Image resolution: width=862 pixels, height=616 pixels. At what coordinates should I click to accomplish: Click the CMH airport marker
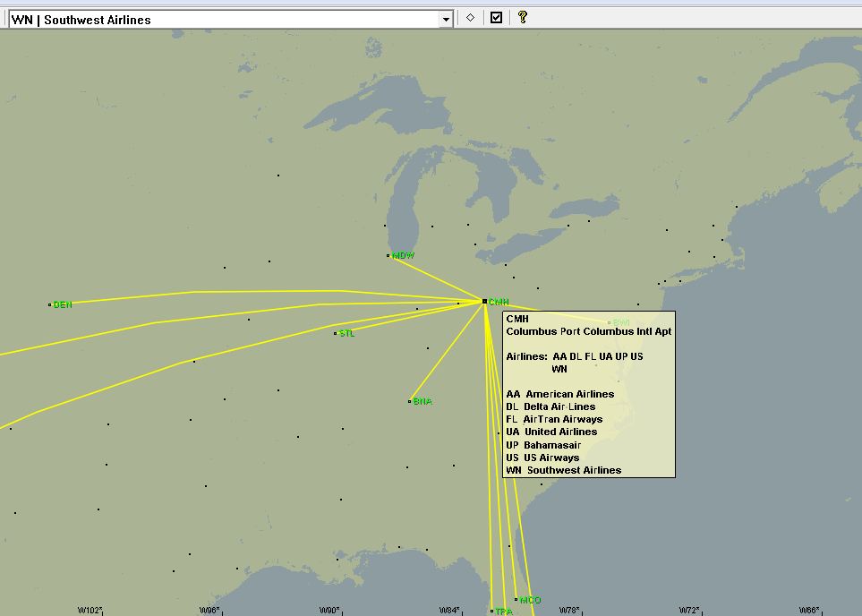coord(484,302)
